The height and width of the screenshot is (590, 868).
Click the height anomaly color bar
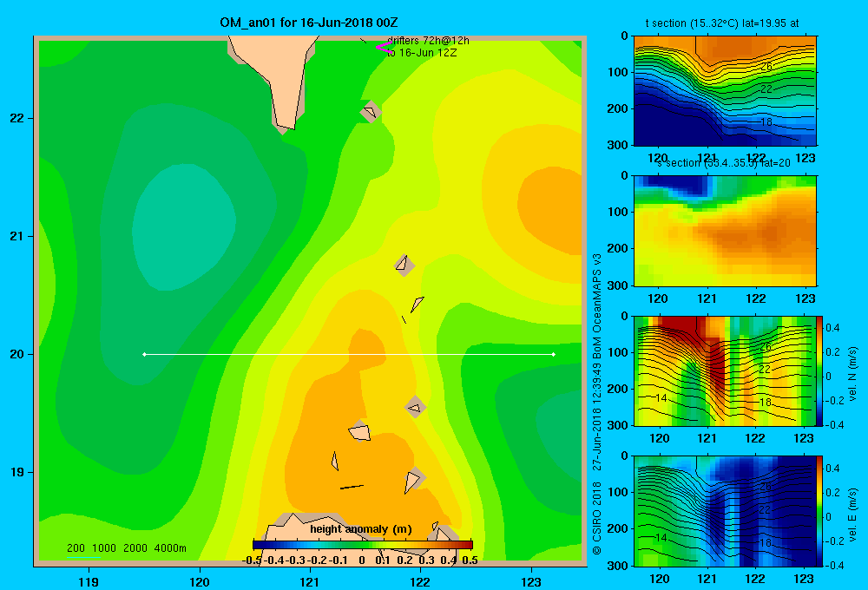tap(363, 545)
